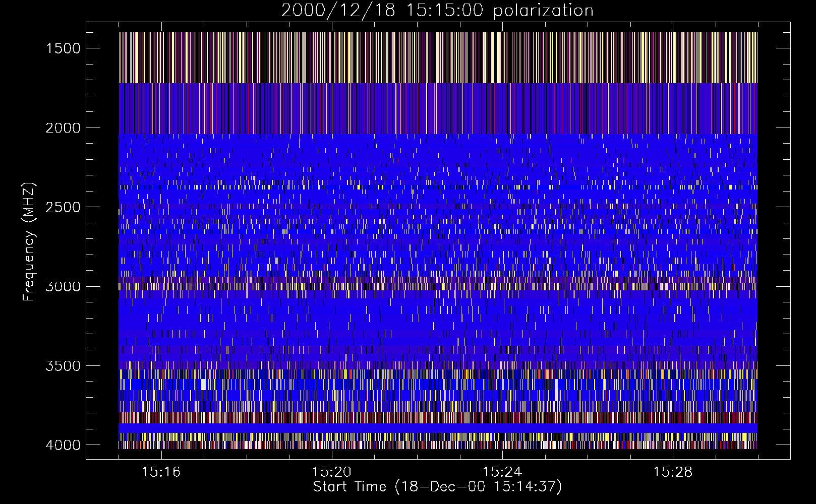
Task: Click the 'Start Time (18-Dec-00 15:14:37)' axis label
Action: click(x=437, y=487)
